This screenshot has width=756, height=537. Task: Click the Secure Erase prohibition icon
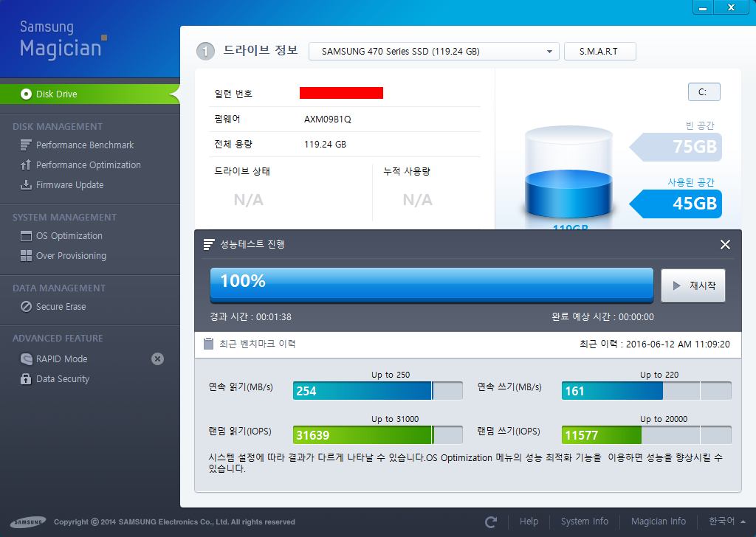26,307
